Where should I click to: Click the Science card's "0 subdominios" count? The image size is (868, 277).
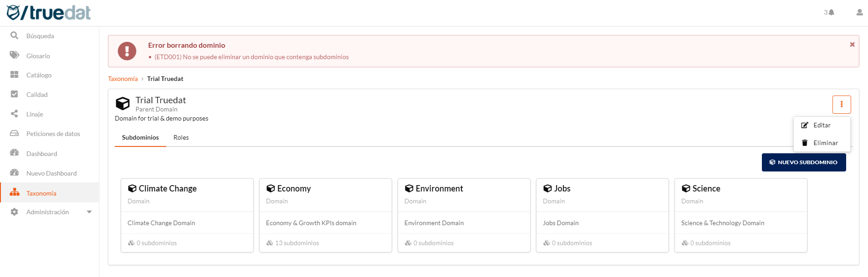[710, 243]
